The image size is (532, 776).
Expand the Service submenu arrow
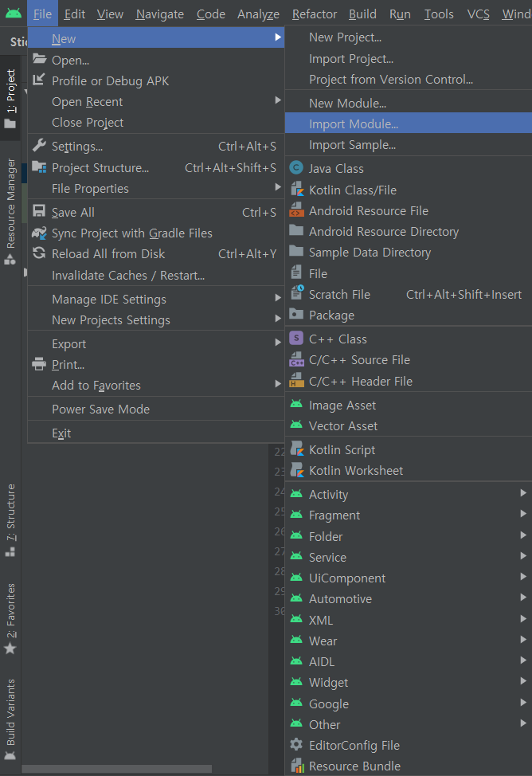pos(523,556)
